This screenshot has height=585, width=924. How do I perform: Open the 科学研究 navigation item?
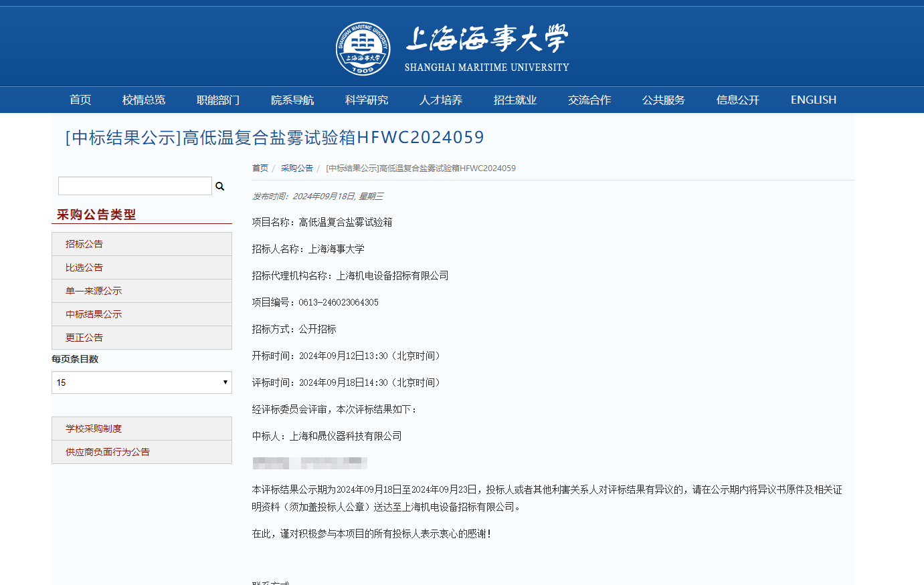(367, 100)
